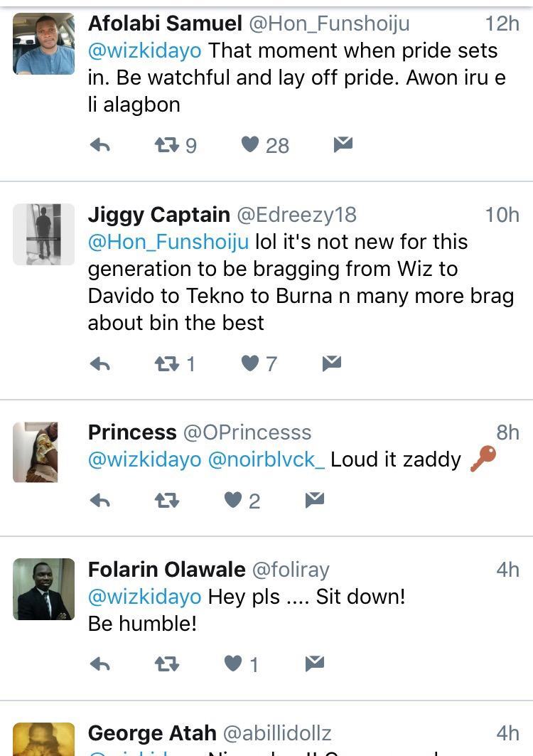
Task: Reply to Afolabi Samuel's tweet
Action: [100, 145]
